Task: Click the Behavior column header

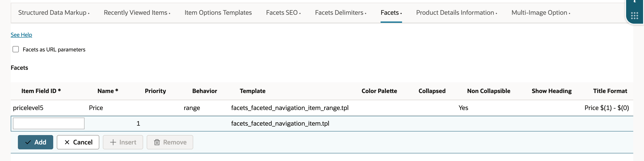Action: [205, 91]
